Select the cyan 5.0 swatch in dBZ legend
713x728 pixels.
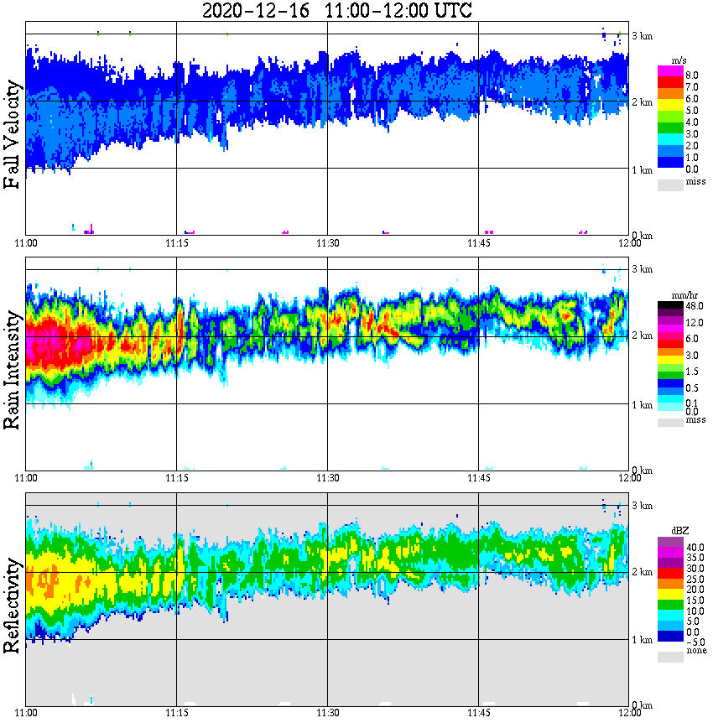(x=671, y=615)
